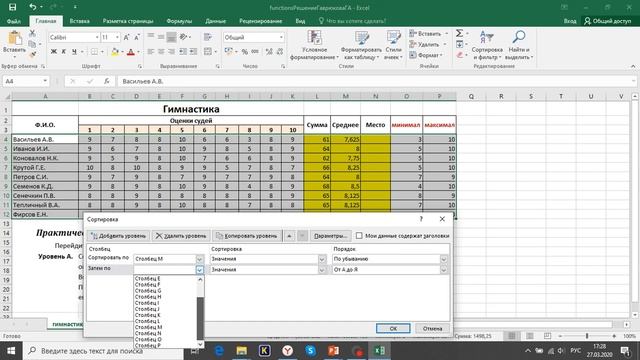This screenshot has height=360, width=640.
Task: Switch to the Формулы ribbon tab
Action: (179, 21)
